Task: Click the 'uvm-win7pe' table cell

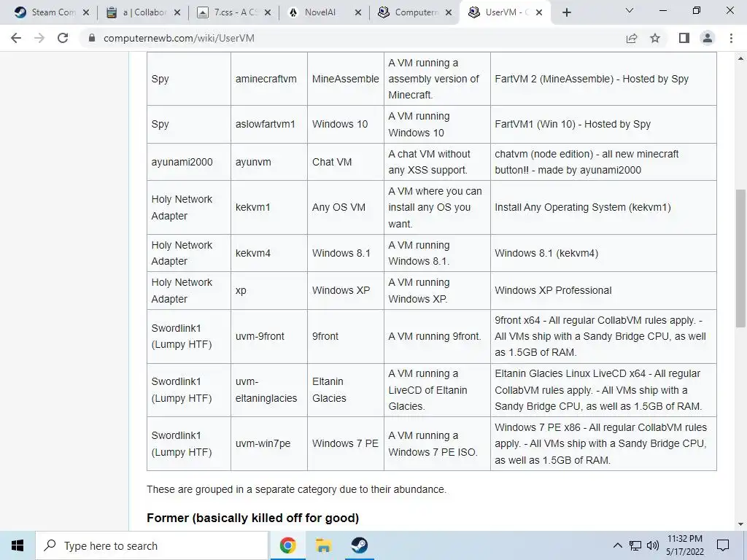Action: (x=269, y=443)
